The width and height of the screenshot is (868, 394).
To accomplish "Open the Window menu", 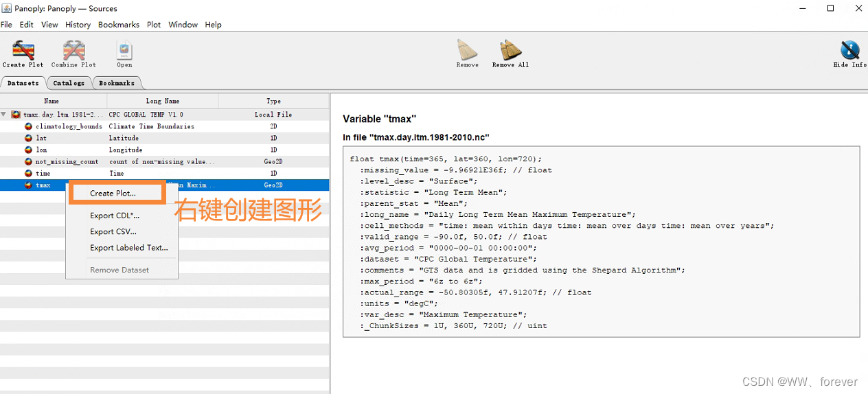I will click(x=183, y=25).
